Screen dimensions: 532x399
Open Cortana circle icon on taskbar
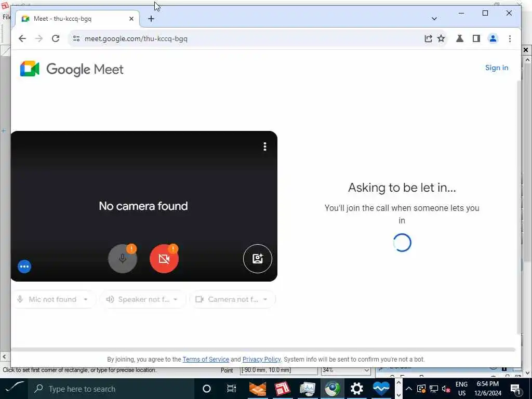pos(207,389)
